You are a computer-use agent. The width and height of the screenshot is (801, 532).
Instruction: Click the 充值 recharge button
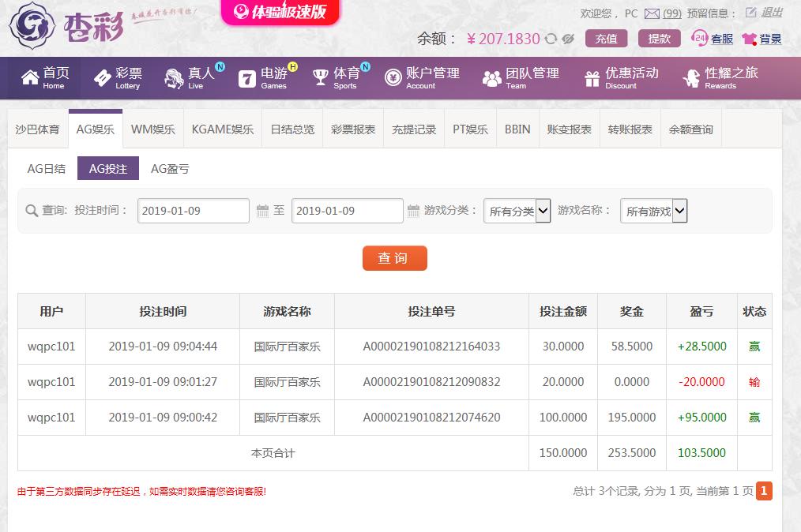point(607,39)
